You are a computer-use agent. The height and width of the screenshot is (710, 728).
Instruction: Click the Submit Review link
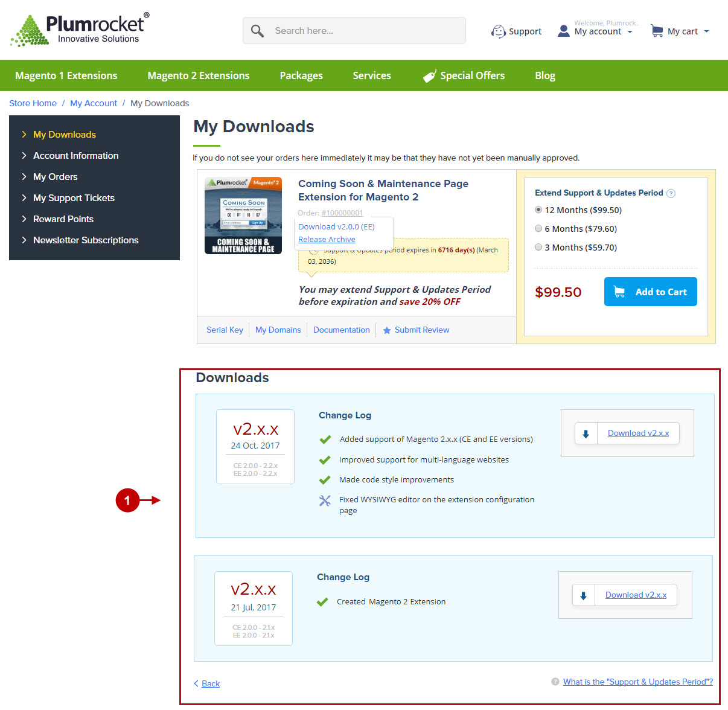[x=422, y=330]
